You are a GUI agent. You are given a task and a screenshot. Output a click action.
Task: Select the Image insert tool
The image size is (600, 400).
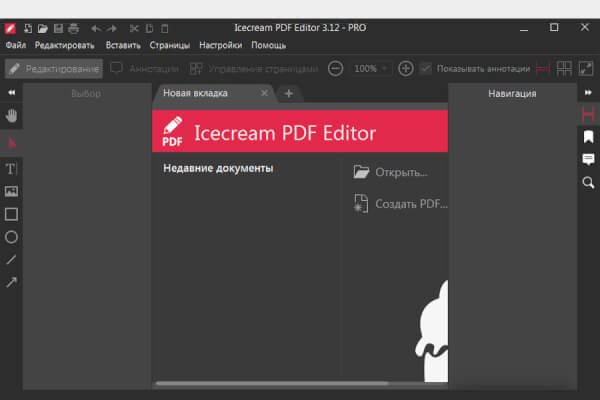pos(11,191)
